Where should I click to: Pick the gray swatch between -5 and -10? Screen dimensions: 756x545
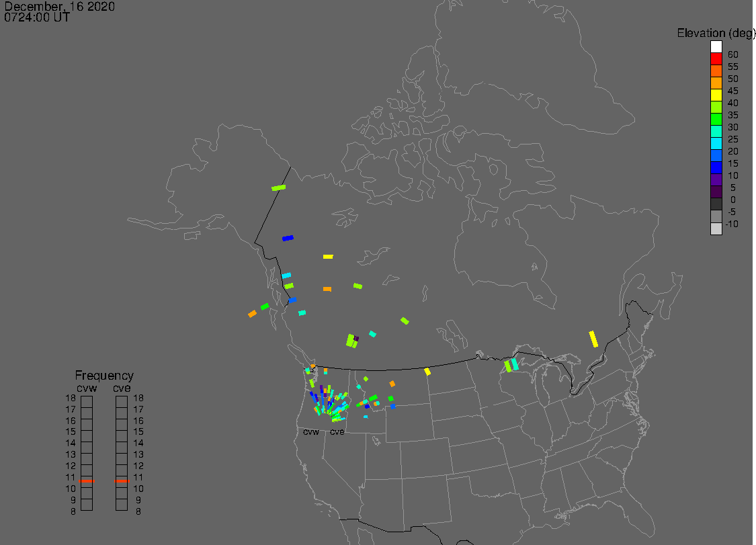[x=716, y=216]
